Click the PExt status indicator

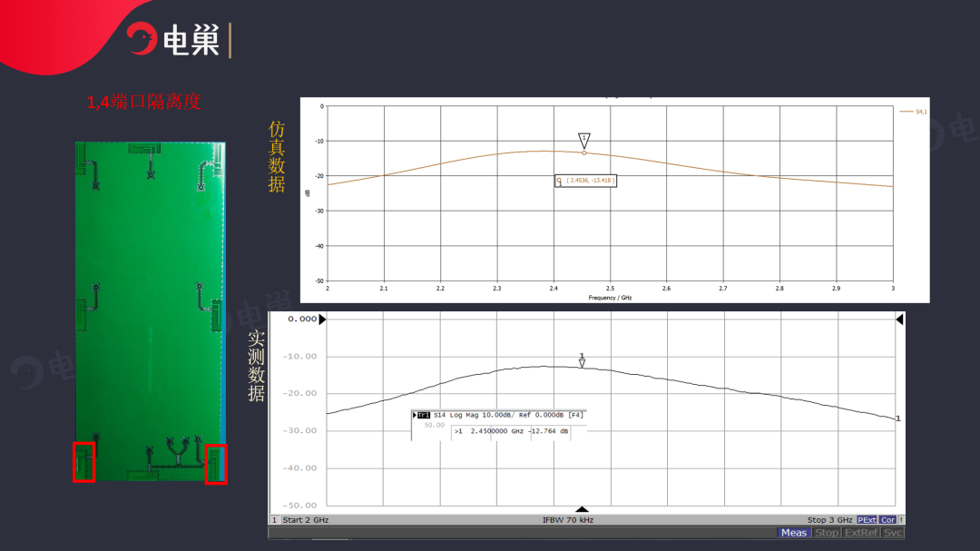tap(867, 520)
